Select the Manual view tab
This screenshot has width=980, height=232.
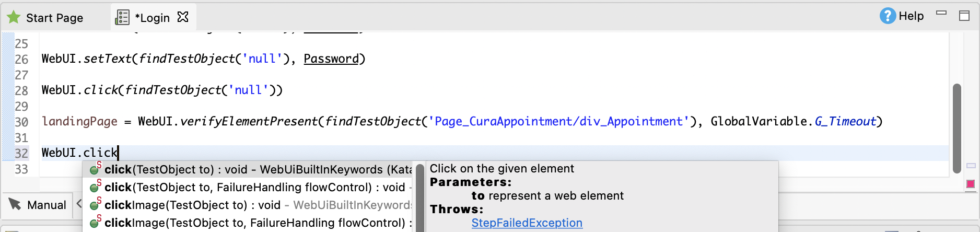coord(46,205)
